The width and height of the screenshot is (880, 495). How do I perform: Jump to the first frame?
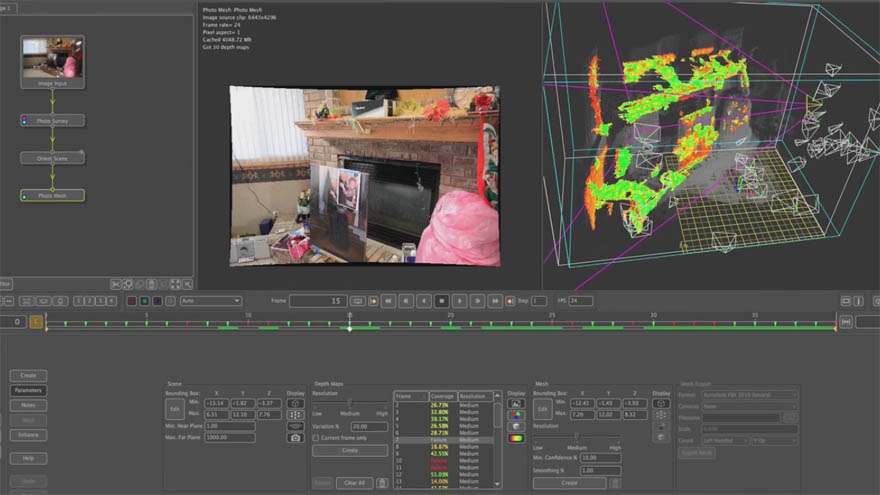[388, 301]
